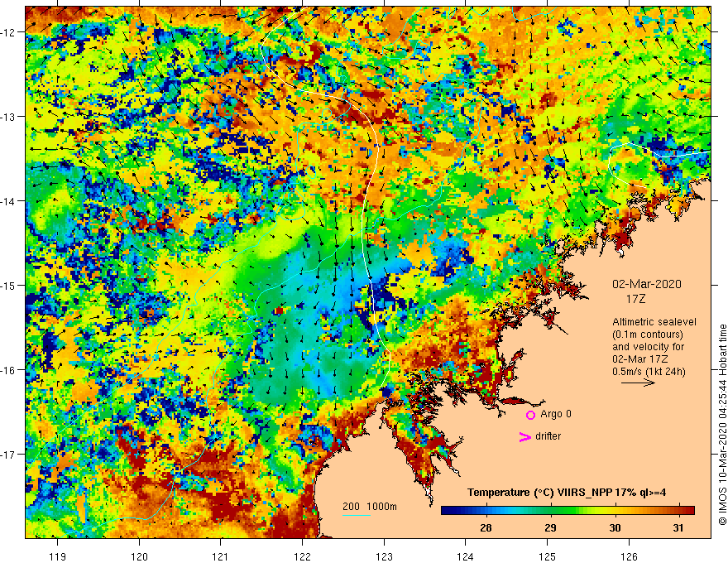Click latitude axis label -16
728x563 pixels.
coord(8,370)
